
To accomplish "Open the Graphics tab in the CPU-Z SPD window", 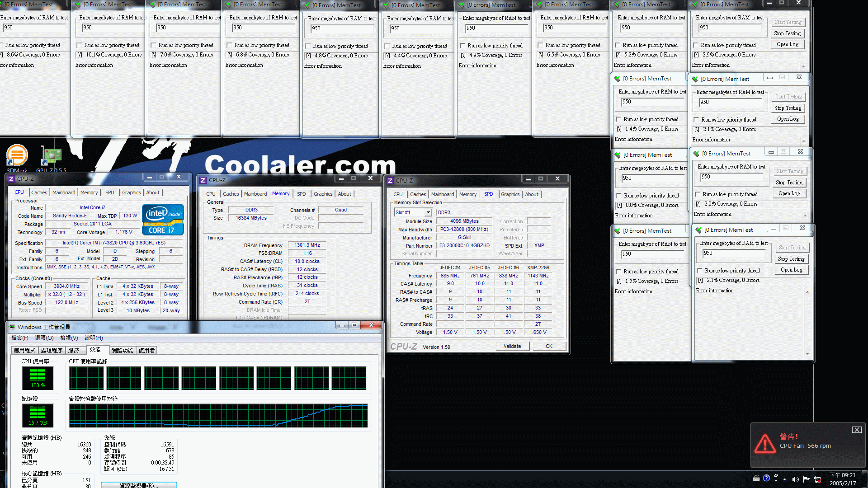I will click(x=510, y=194).
